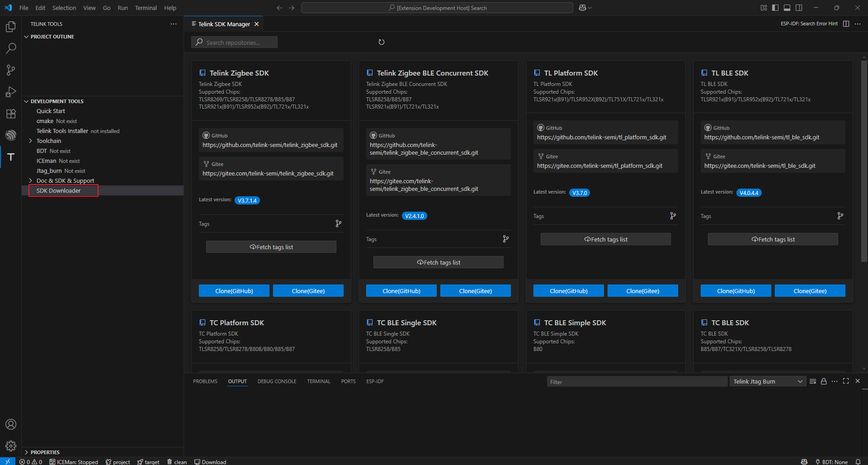Open the Run and Debug view

tap(11, 92)
